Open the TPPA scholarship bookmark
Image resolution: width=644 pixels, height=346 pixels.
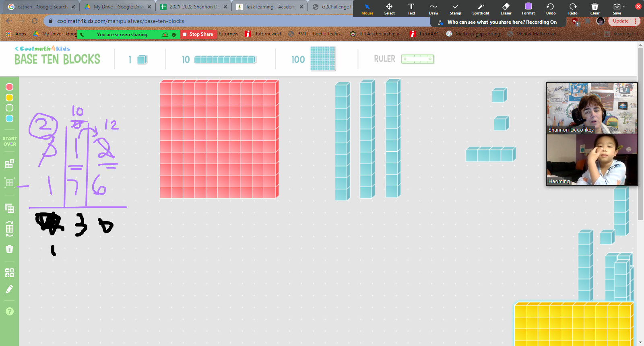(376, 34)
